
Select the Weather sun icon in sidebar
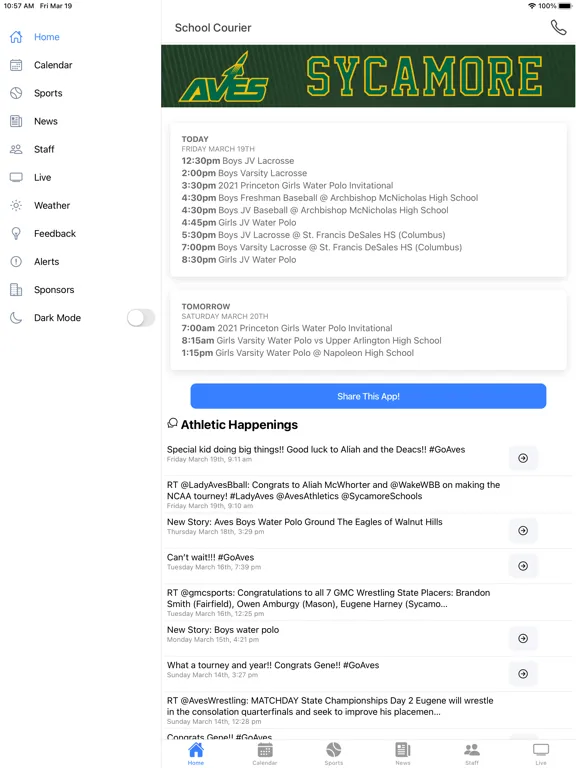[x=16, y=205]
